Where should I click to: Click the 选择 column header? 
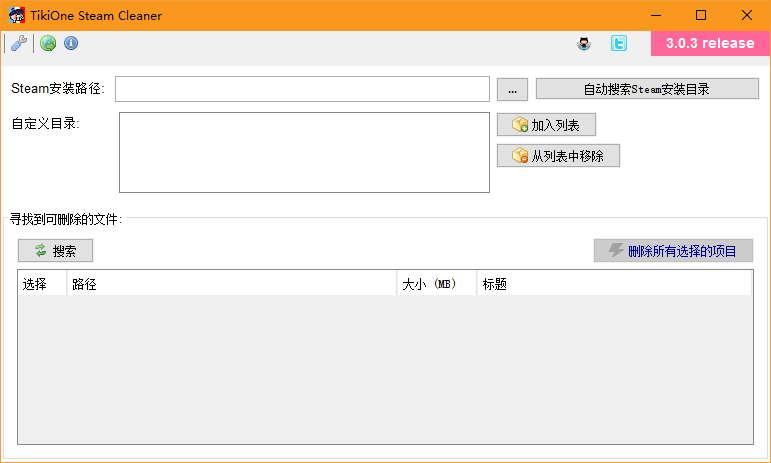click(42, 284)
